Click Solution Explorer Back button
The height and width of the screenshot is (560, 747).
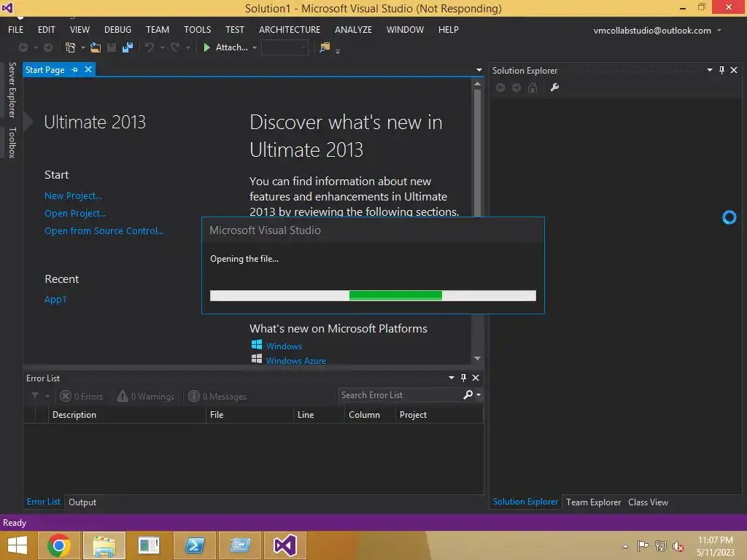500,87
